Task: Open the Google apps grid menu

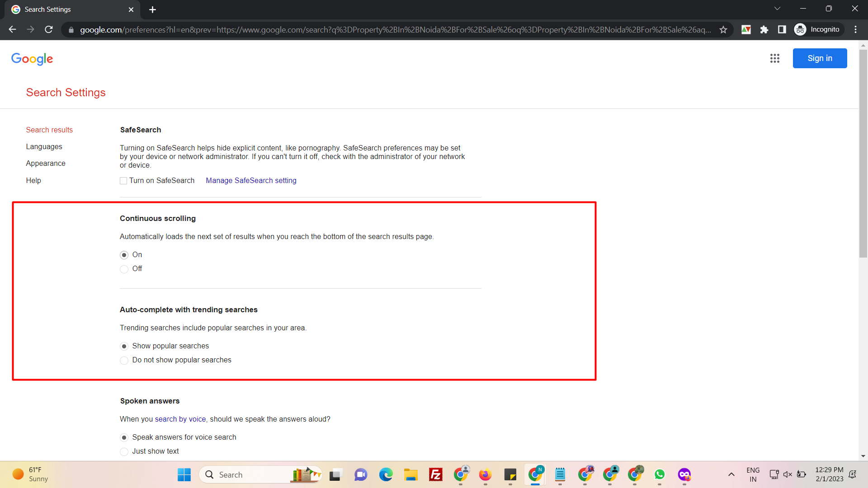Action: [775, 58]
